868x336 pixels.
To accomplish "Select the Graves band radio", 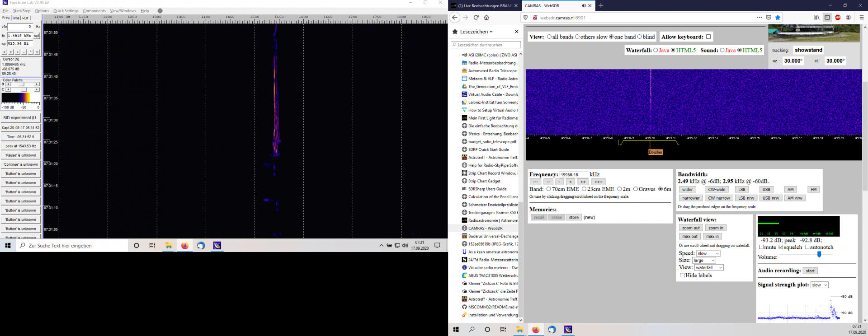I will point(636,189).
